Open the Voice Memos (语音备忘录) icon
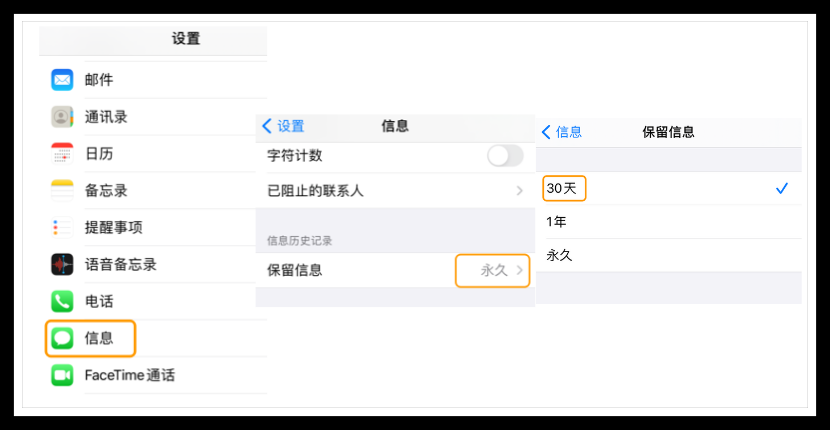Image resolution: width=830 pixels, height=430 pixels. 63,265
